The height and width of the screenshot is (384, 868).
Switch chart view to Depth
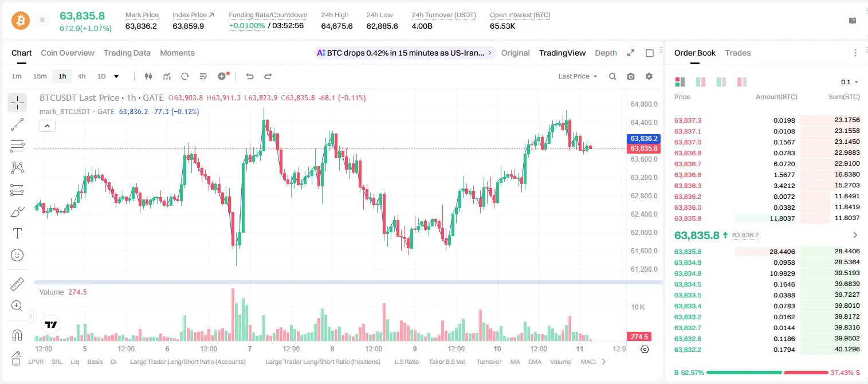coord(606,53)
